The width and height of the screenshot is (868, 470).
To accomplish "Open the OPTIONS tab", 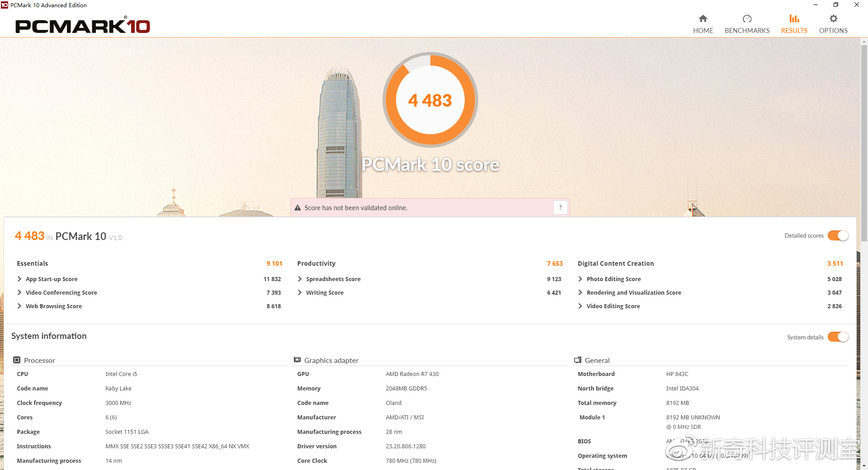I will point(833,24).
